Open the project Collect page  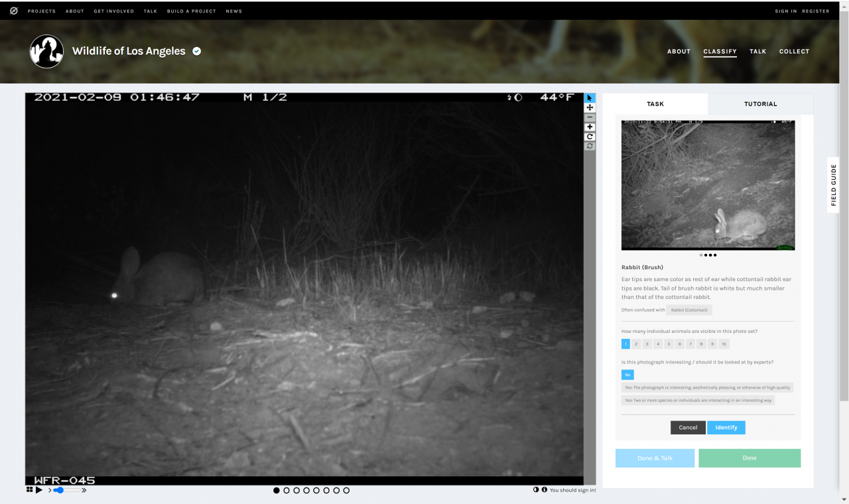tap(794, 51)
